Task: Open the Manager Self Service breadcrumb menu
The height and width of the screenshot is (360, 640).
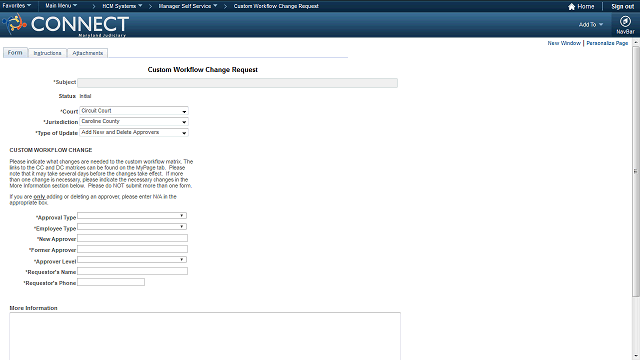Action: tap(188, 6)
